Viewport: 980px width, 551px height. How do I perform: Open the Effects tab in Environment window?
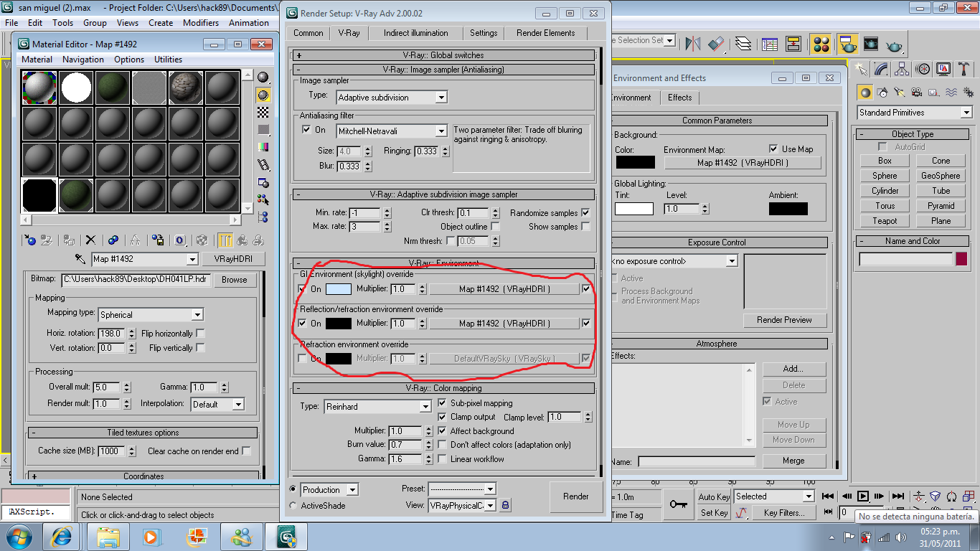[680, 98]
